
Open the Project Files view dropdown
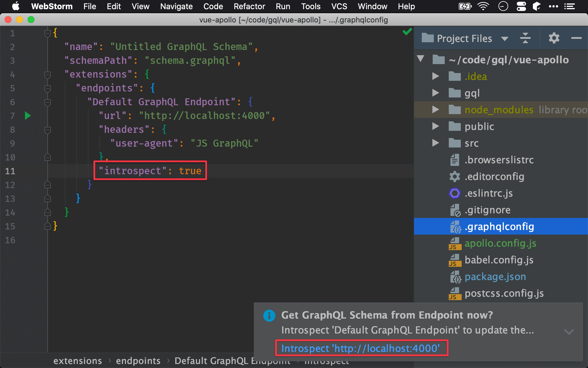coord(504,39)
